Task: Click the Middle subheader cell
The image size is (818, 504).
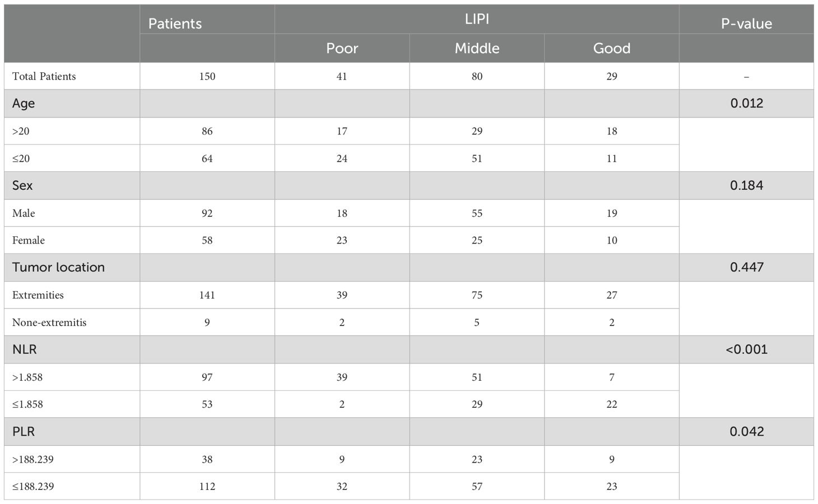Action: [x=477, y=48]
